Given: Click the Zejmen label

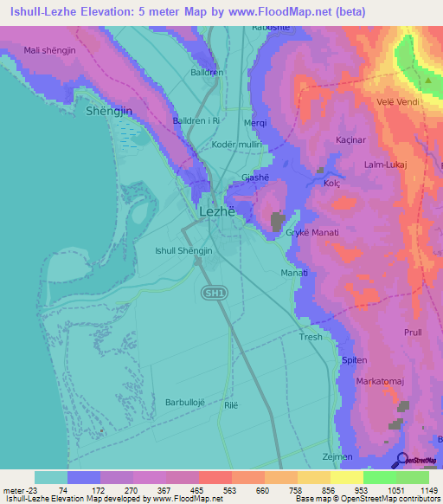Looking at the screenshot, I should coord(337,456).
